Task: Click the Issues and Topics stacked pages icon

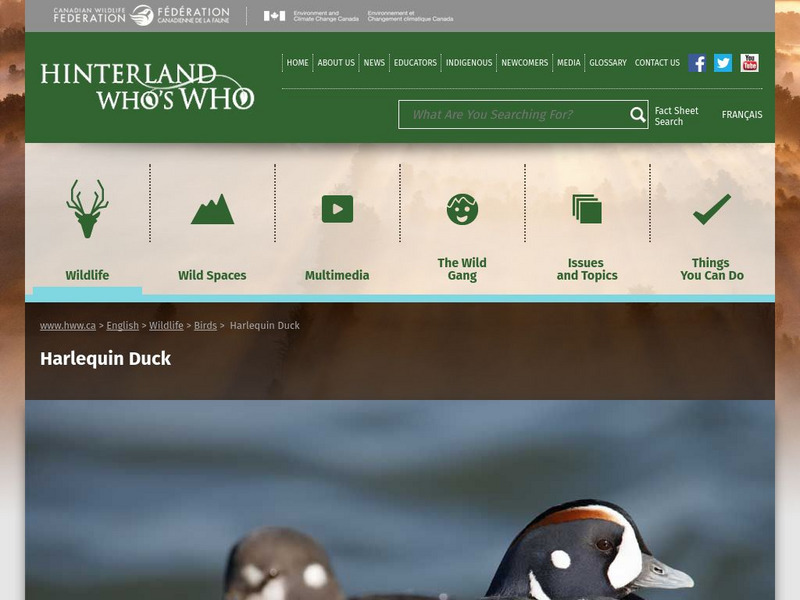Action: point(587,207)
